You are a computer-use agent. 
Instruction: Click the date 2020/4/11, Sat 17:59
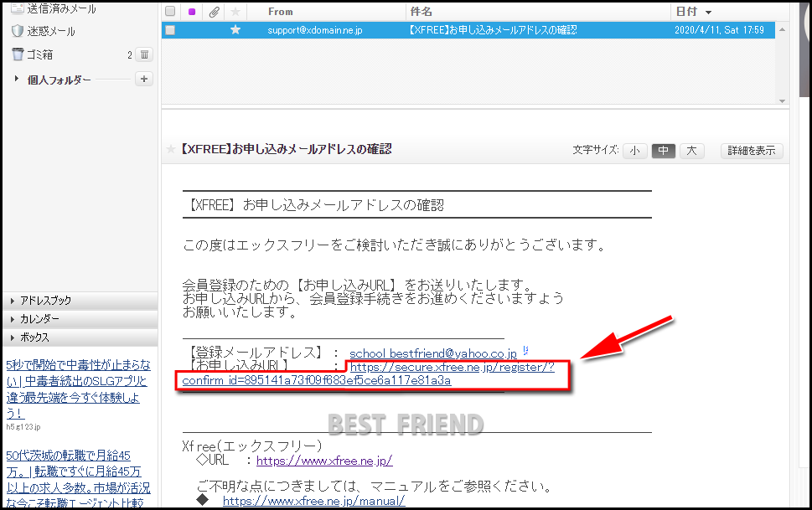tap(719, 30)
